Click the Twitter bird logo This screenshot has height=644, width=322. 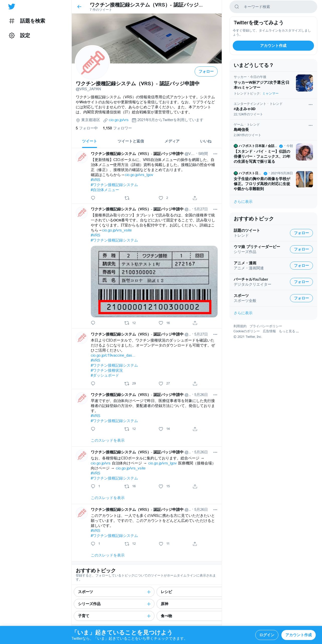12,7
